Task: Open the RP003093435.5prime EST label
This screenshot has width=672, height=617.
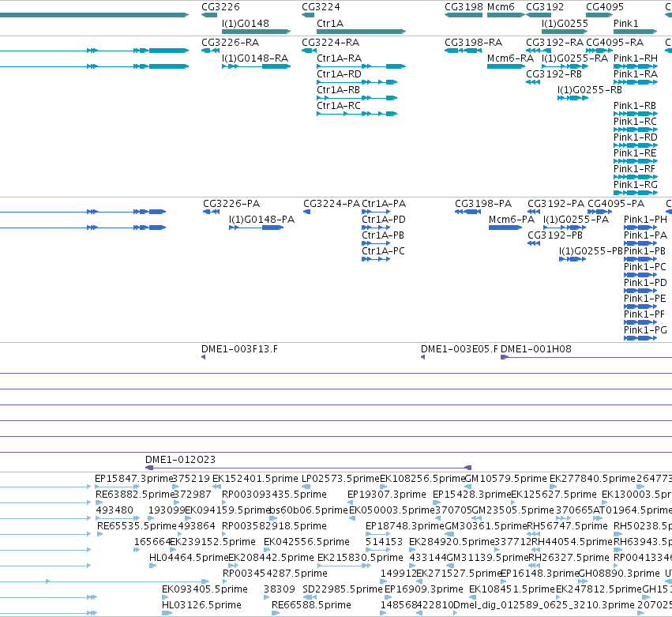Action: [x=274, y=495]
